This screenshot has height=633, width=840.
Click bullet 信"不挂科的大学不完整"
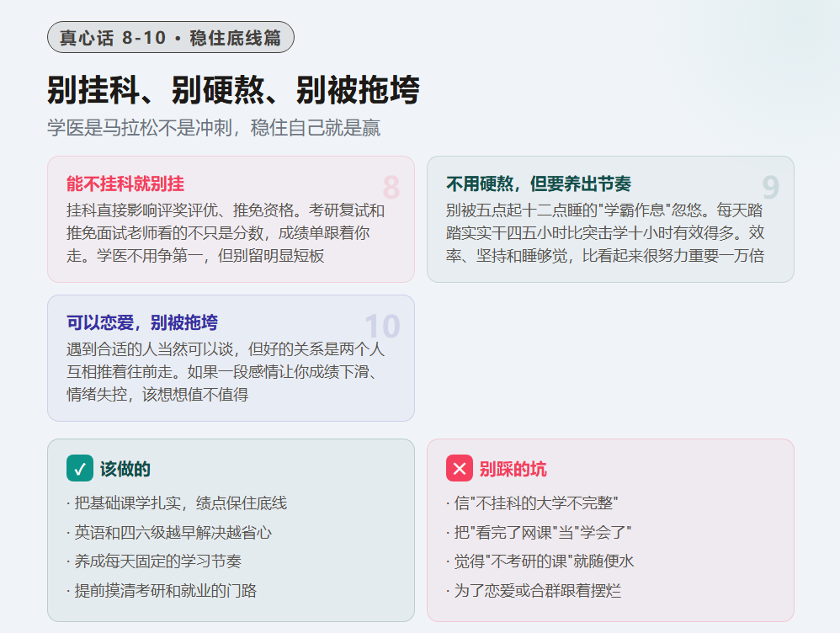tap(532, 503)
